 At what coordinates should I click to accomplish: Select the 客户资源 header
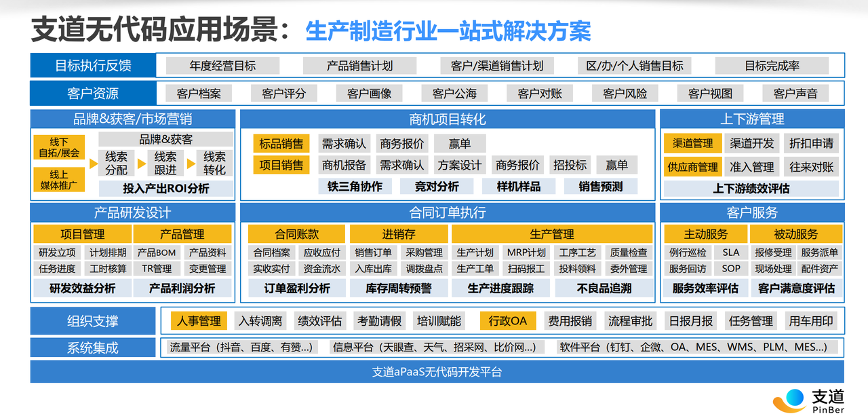coord(93,94)
